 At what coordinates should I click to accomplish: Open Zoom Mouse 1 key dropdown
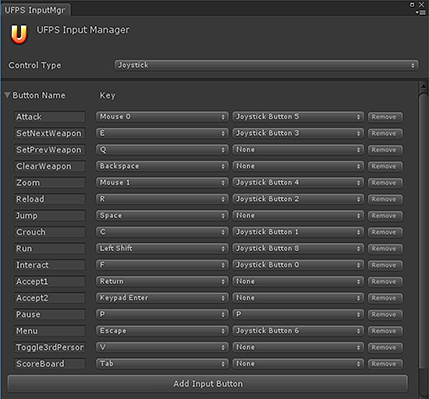tap(162, 183)
